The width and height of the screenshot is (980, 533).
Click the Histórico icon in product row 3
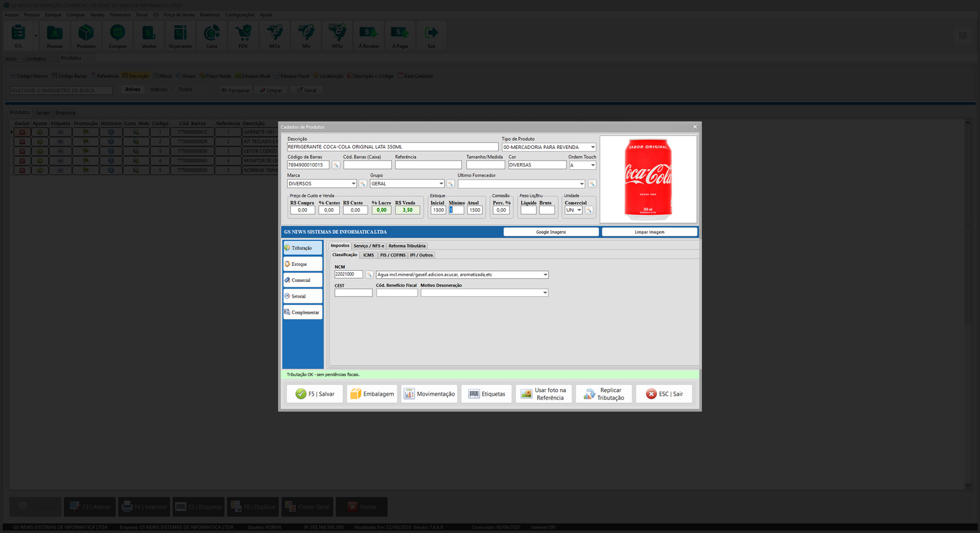111,151
